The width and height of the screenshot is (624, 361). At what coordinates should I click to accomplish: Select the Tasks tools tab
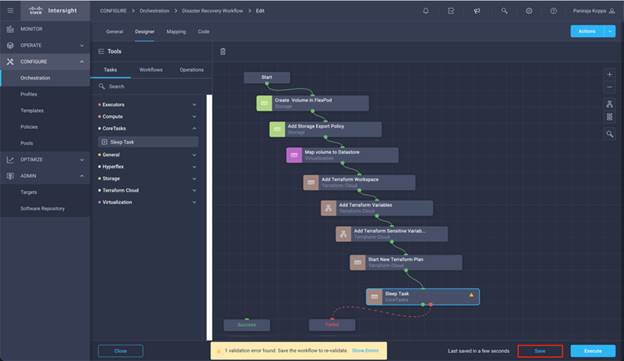click(110, 70)
